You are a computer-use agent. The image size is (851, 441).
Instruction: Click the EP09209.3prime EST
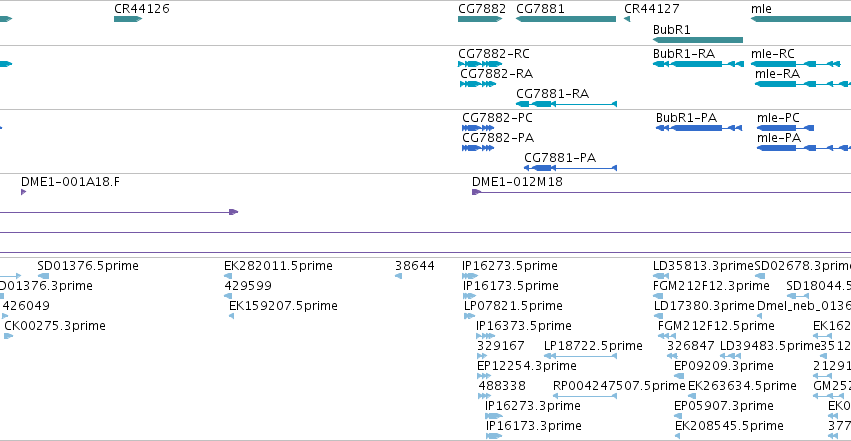[x=679, y=376]
